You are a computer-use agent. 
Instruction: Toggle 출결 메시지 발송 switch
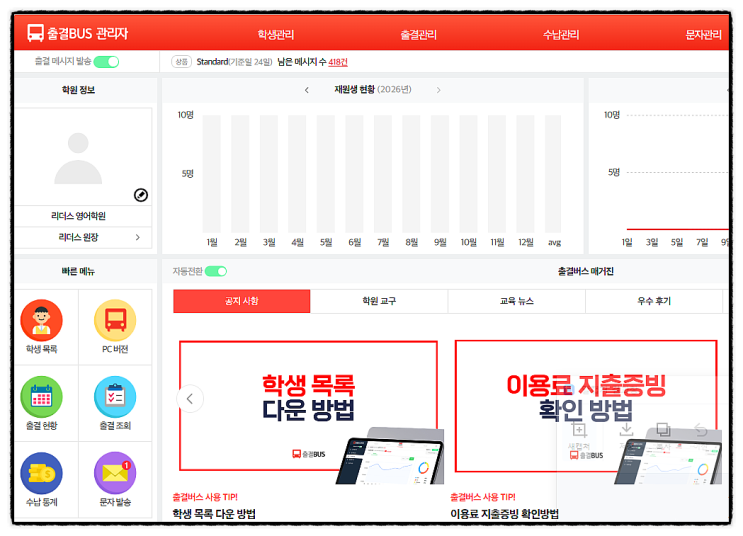[x=106, y=62]
